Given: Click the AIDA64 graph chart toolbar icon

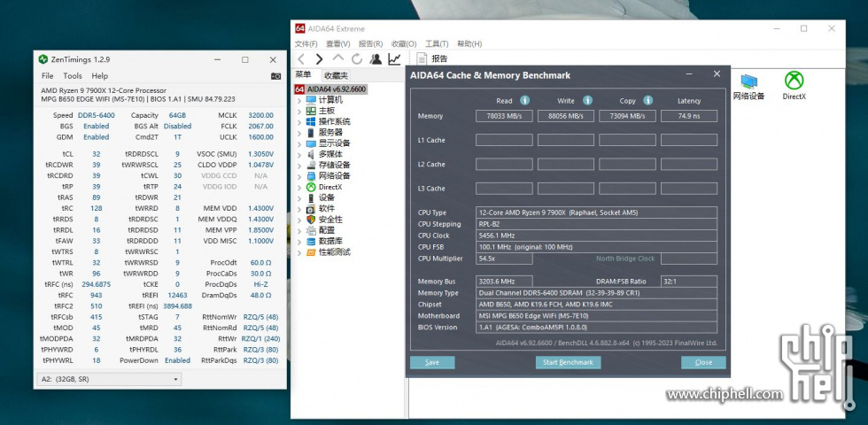Looking at the screenshot, I should pyautogui.click(x=394, y=58).
